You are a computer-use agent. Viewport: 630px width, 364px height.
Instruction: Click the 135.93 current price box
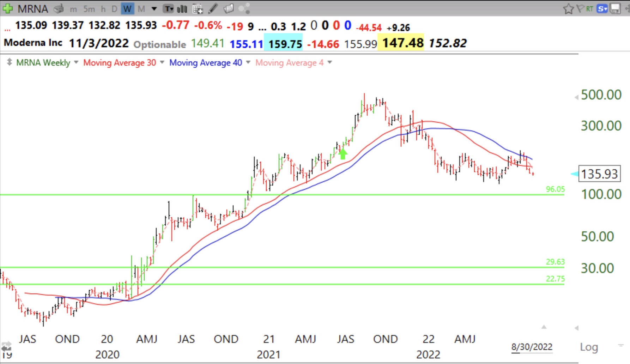[x=599, y=174]
